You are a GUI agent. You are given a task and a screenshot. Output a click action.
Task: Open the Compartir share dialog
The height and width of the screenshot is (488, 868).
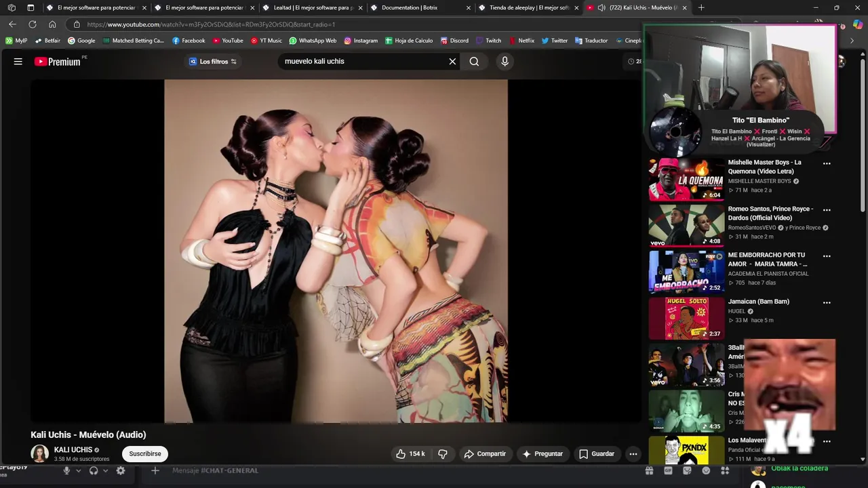[x=485, y=453]
